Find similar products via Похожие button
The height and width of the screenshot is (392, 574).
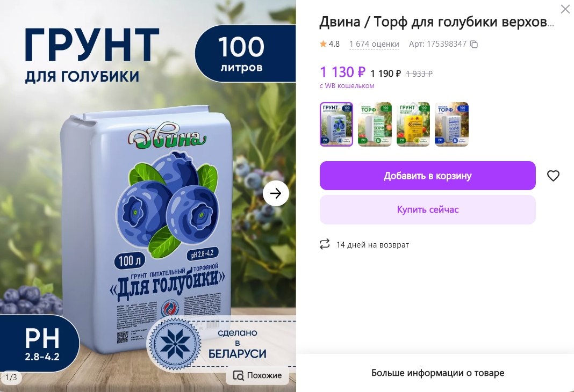pyautogui.click(x=257, y=375)
